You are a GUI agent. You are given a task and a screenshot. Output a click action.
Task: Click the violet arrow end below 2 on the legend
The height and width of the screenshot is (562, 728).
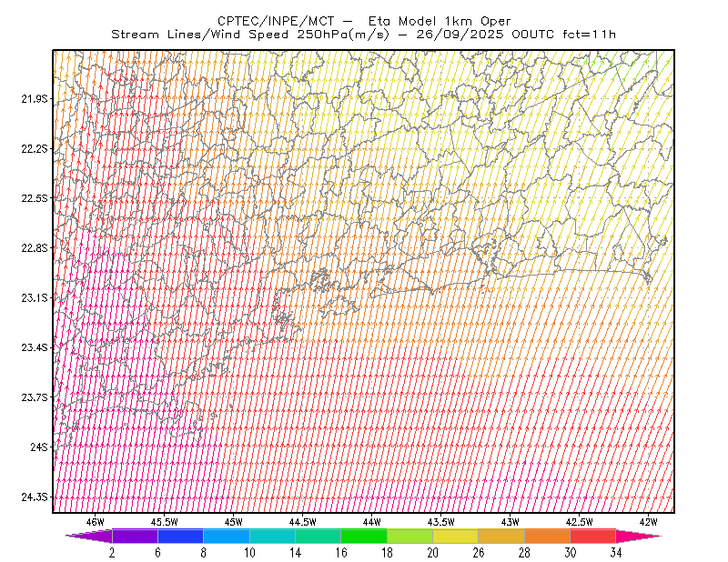pos(90,536)
